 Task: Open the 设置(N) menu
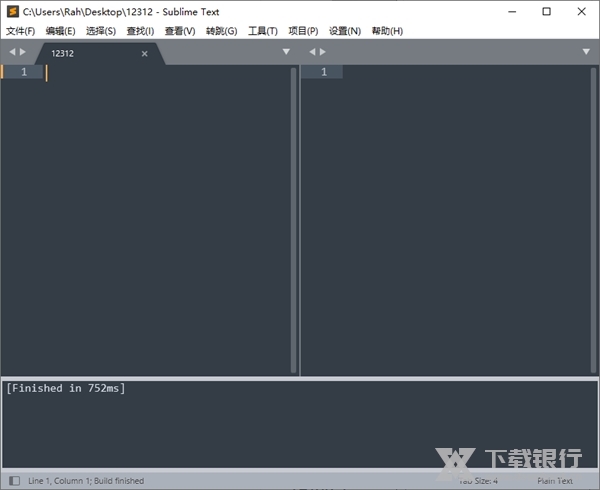(x=345, y=31)
